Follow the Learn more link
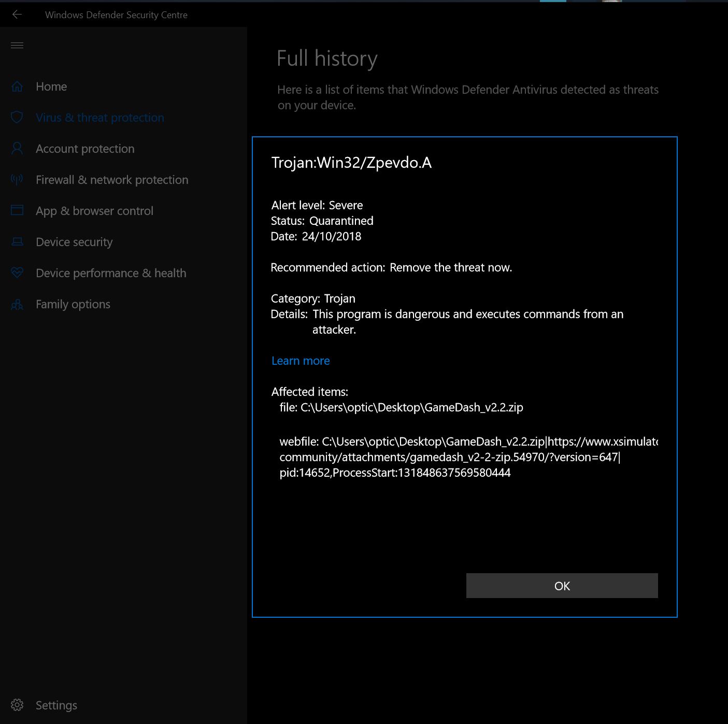 [301, 361]
